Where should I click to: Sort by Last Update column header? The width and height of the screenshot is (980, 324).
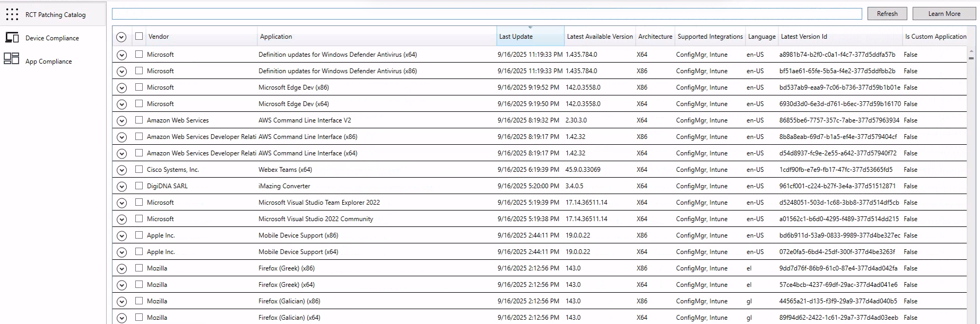pos(516,37)
